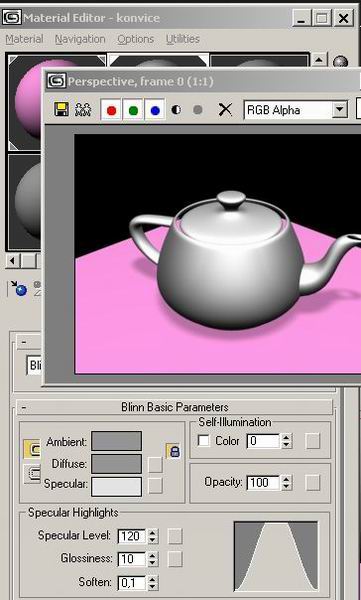Toggle the Diffuse-Specular color lock button
Screen dimensions: 361x600
32,474
